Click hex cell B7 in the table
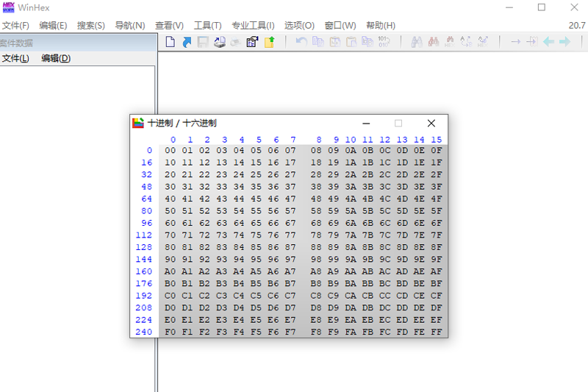 [290, 284]
